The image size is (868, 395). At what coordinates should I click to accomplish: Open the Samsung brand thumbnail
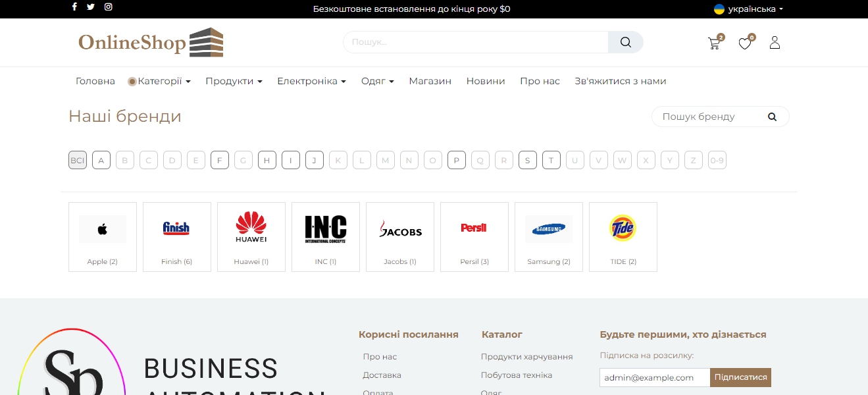coord(549,236)
